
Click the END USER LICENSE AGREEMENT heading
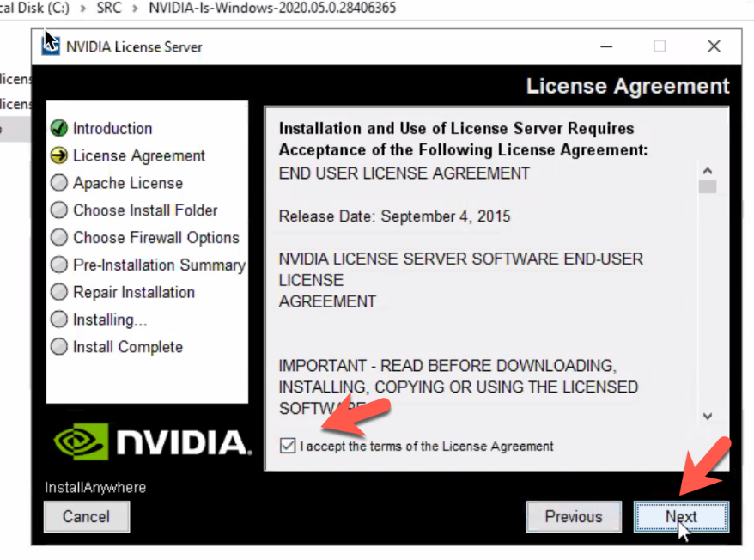click(x=404, y=173)
